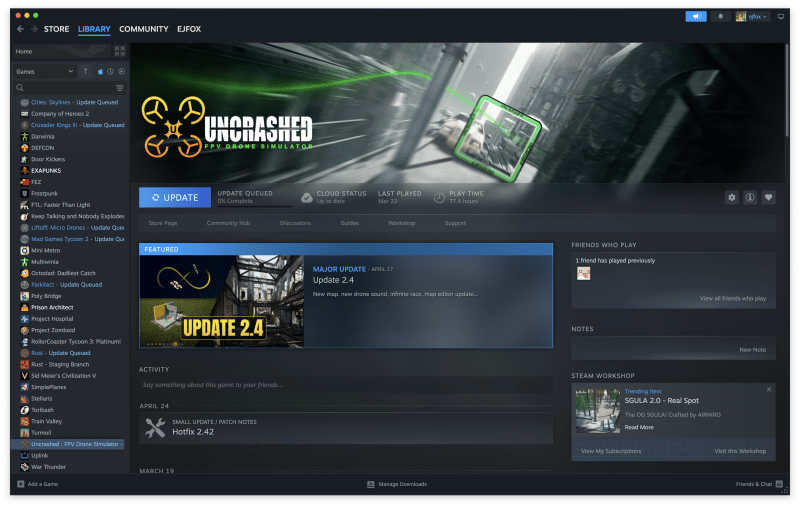Open Visit this Workshop

tap(740, 451)
